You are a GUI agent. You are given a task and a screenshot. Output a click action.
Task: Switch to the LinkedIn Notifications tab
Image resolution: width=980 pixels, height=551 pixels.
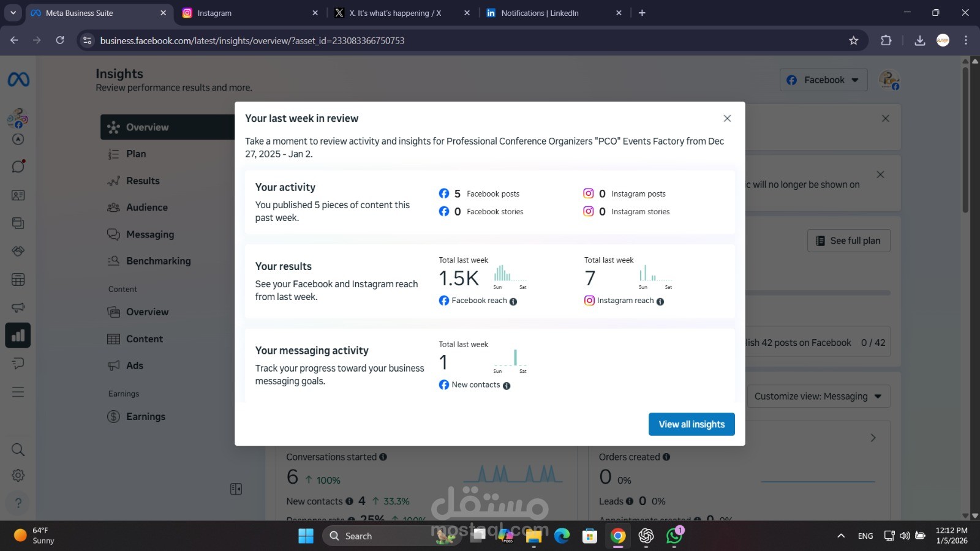[x=554, y=13]
